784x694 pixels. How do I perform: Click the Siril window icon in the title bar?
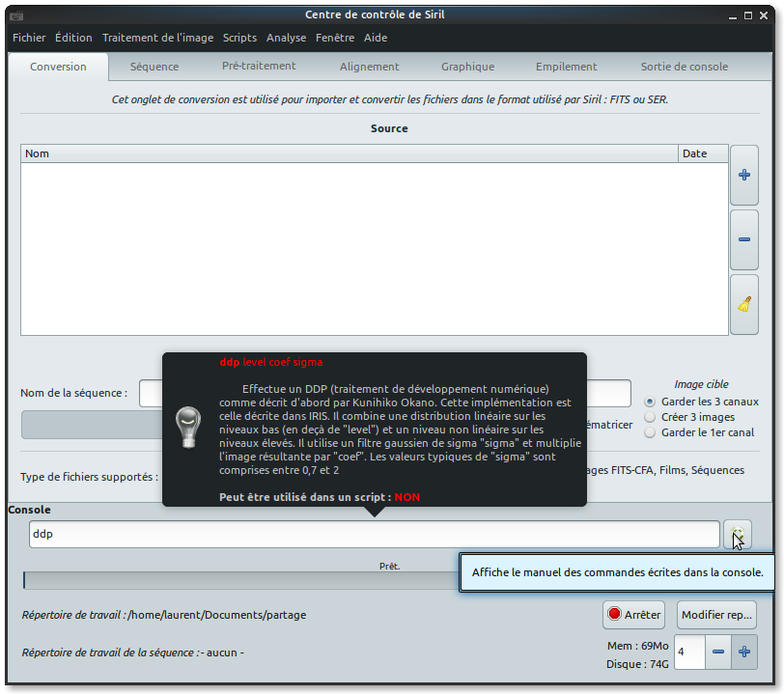pos(16,15)
